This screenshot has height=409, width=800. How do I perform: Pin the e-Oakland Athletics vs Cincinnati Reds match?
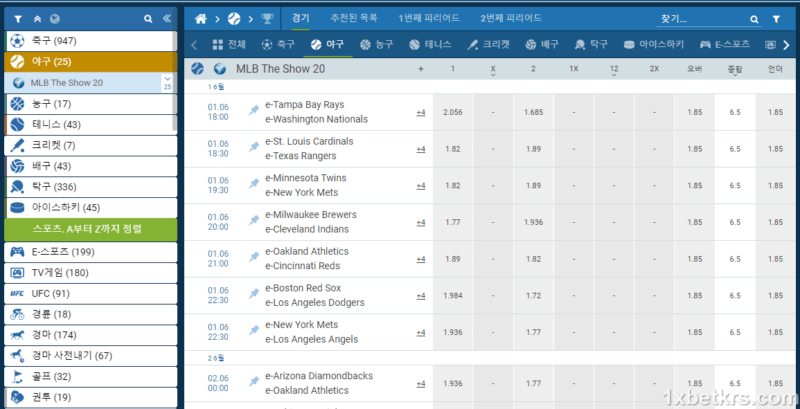(254, 257)
